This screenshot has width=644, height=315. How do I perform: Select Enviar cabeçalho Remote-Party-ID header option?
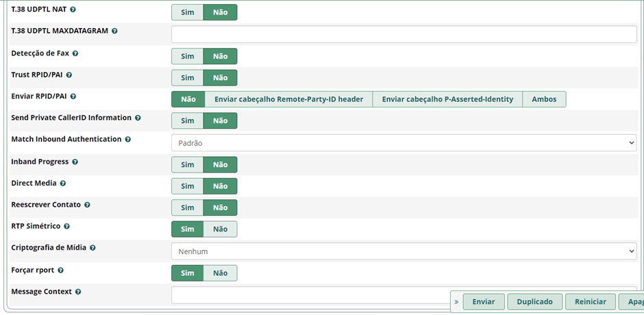[x=288, y=99]
